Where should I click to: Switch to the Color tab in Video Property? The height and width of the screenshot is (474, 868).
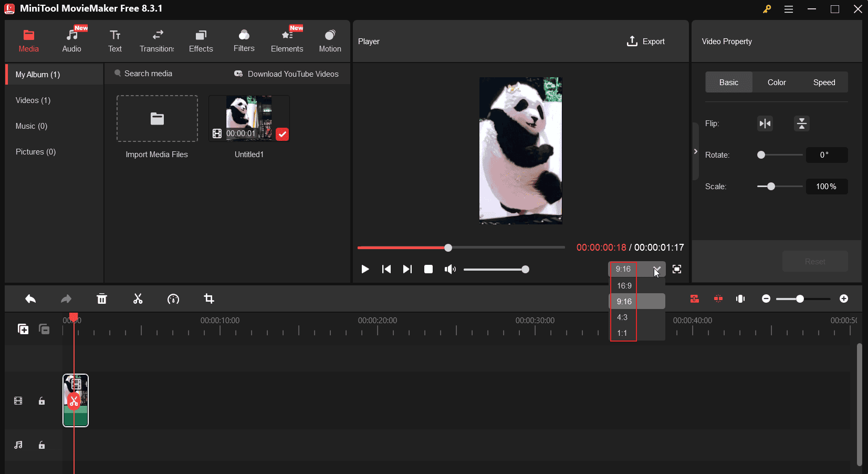776,82
